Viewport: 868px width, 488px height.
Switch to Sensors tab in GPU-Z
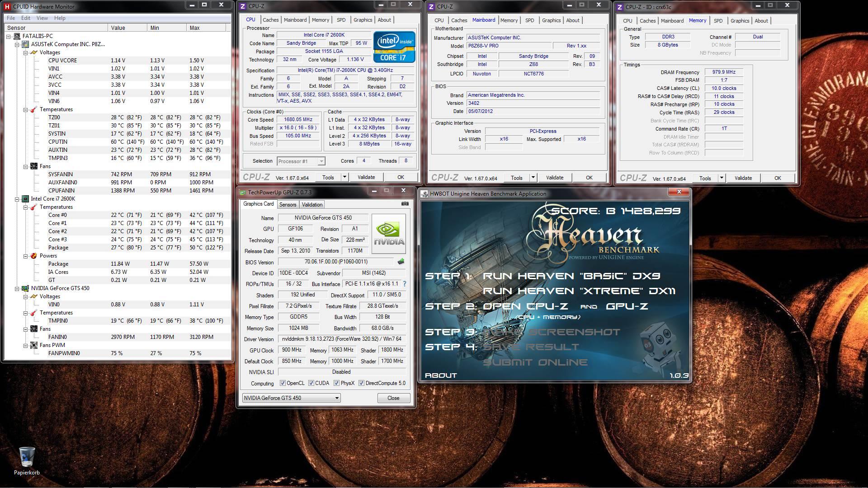(x=288, y=205)
